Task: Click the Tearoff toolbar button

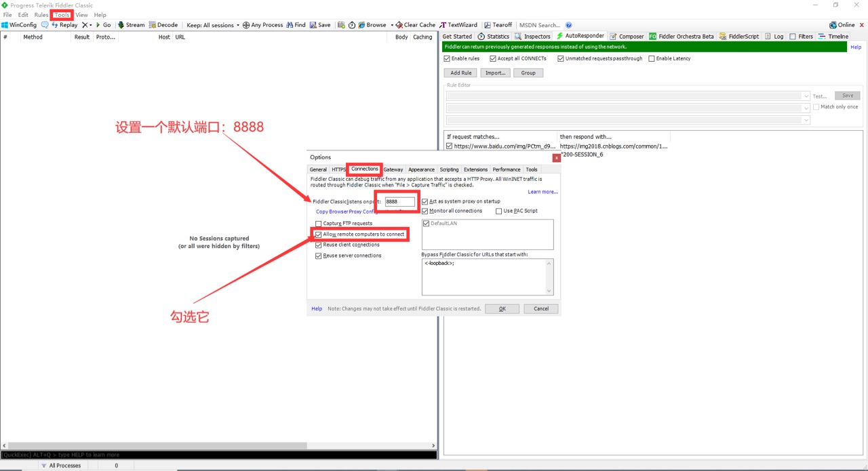Action: pos(498,25)
